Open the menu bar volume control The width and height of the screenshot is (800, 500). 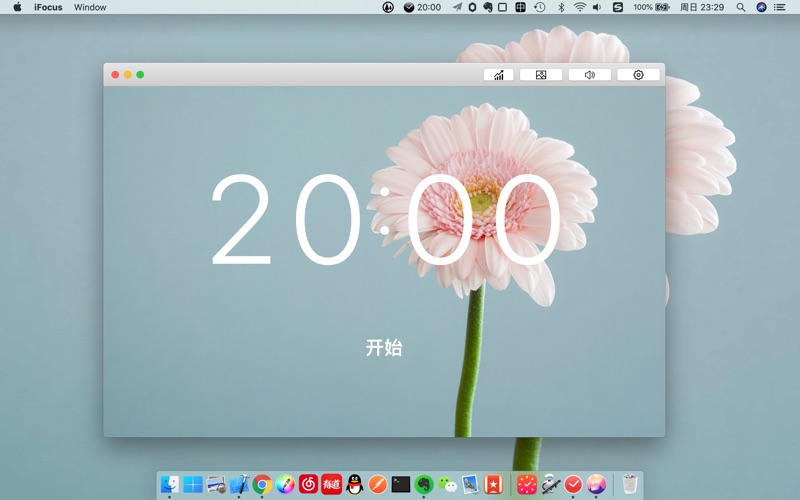597,7
